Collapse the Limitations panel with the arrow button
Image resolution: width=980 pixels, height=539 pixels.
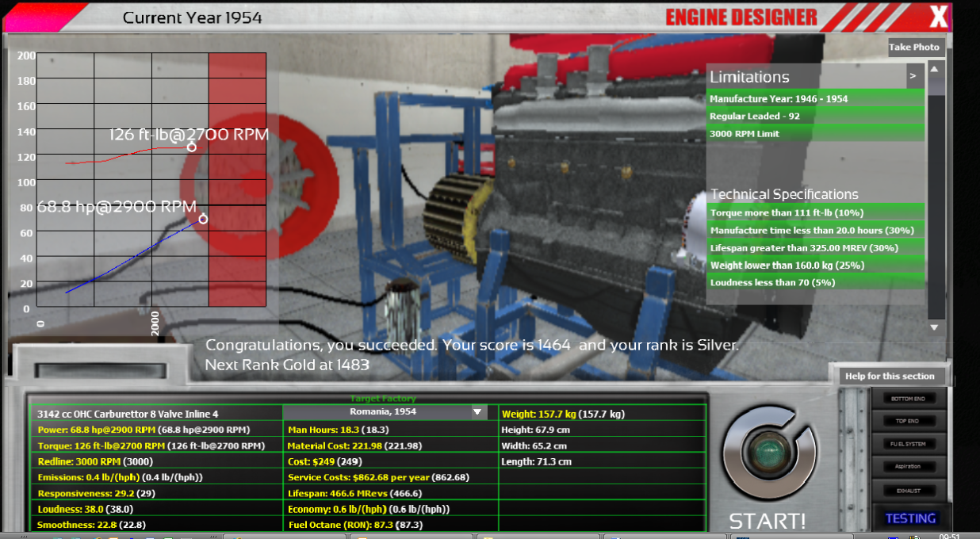(913, 76)
